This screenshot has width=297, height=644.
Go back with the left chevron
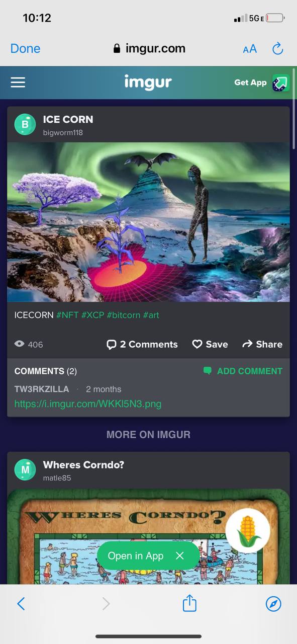[21, 604]
